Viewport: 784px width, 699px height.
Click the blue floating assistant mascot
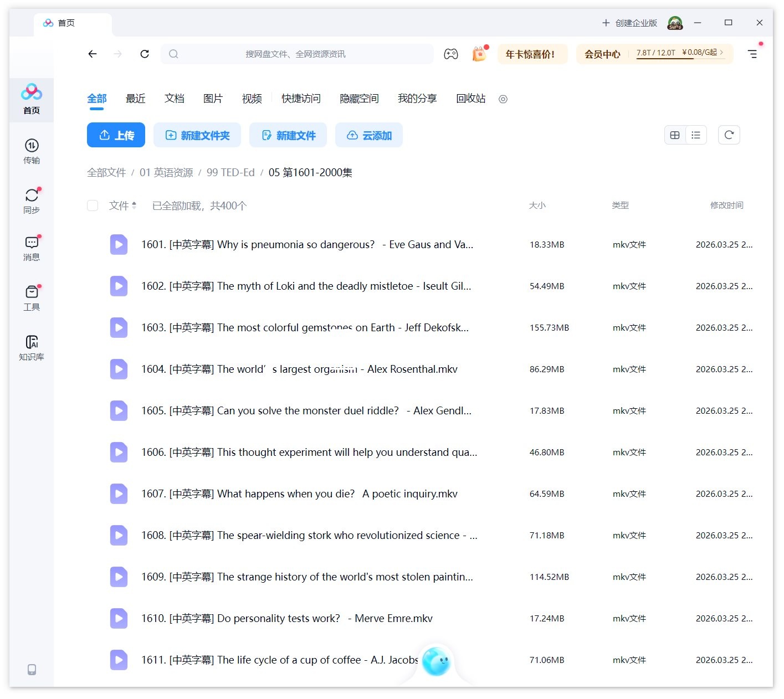coord(436,661)
